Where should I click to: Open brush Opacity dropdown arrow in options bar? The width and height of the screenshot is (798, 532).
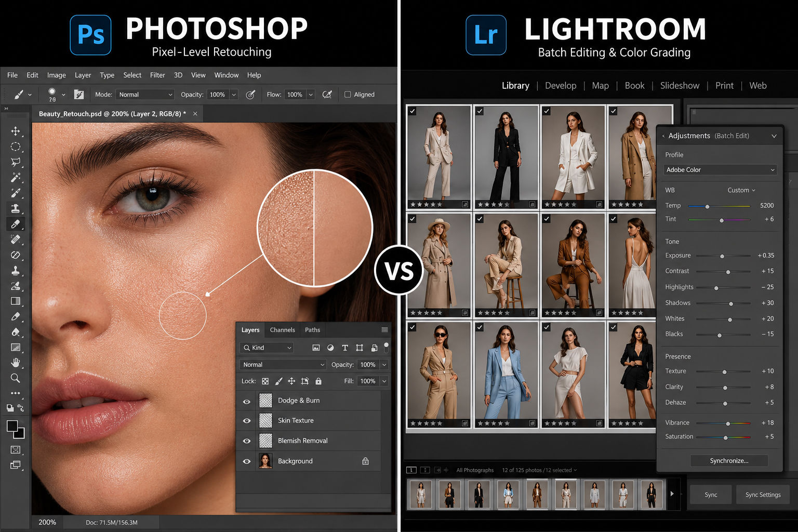pos(234,95)
